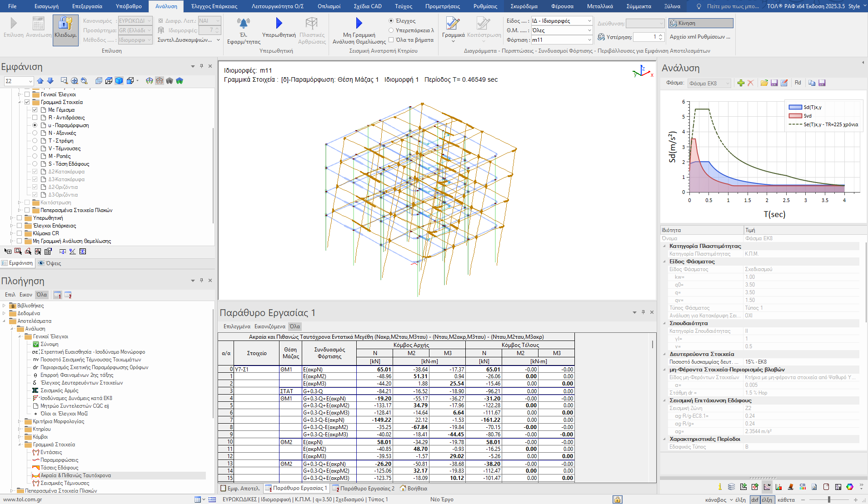Select Εντάσεις under Γραμμικά Στοιχεία results

[x=51, y=452]
